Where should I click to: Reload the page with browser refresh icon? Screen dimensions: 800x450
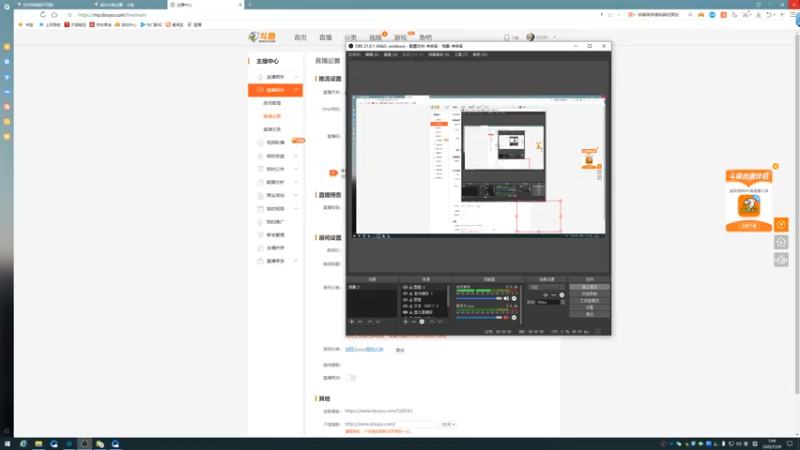pyautogui.click(x=43, y=15)
